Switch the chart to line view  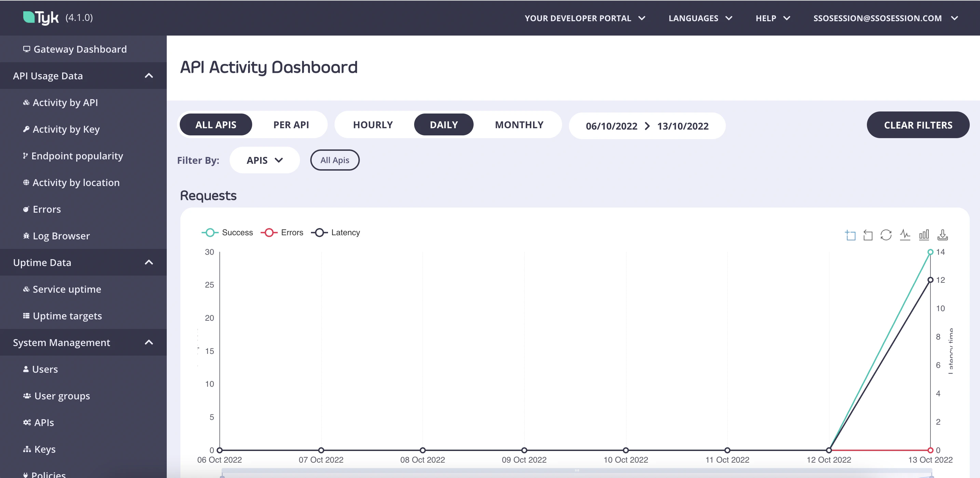coord(905,235)
